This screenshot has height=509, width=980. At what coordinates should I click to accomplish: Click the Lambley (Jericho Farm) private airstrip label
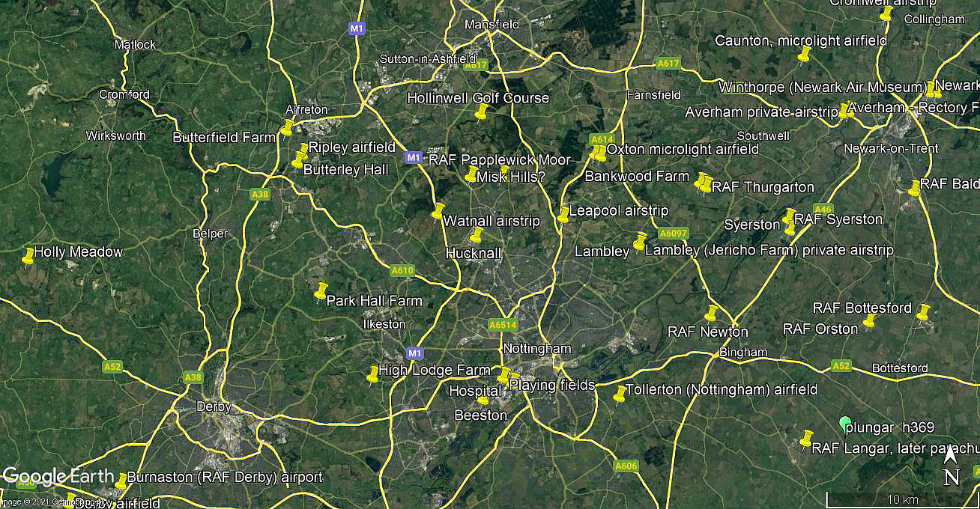[x=769, y=250]
